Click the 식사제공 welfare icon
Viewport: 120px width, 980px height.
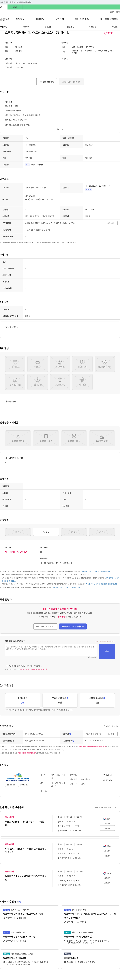click(x=82, y=380)
